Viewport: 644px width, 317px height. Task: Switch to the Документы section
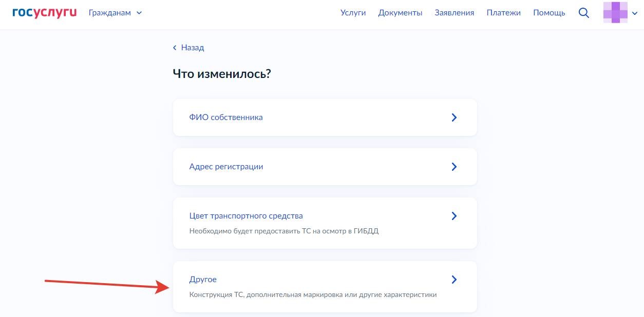(x=401, y=12)
